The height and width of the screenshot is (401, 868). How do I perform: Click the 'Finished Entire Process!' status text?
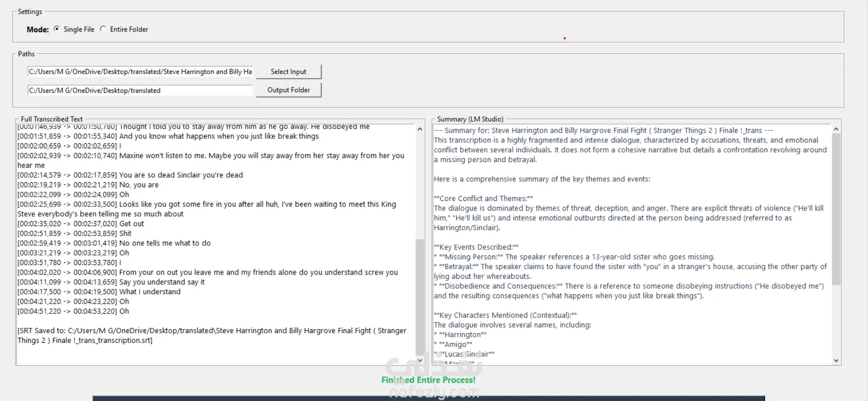[428, 380]
